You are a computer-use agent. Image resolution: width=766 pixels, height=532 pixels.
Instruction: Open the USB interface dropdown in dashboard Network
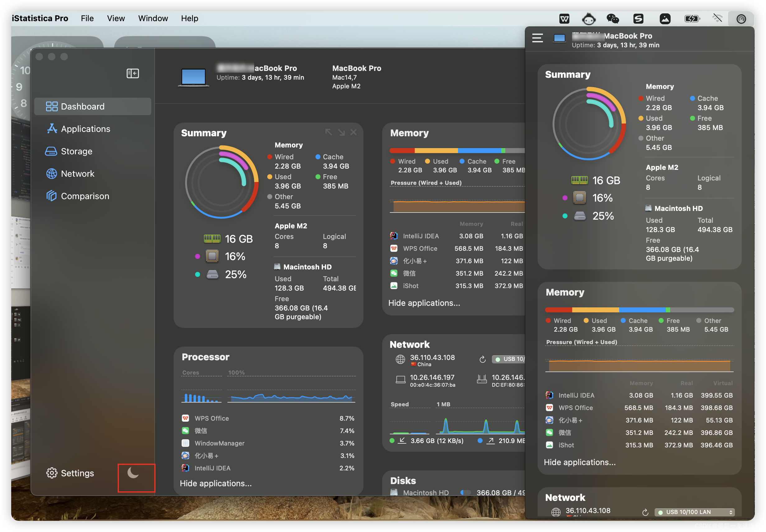[508, 359]
